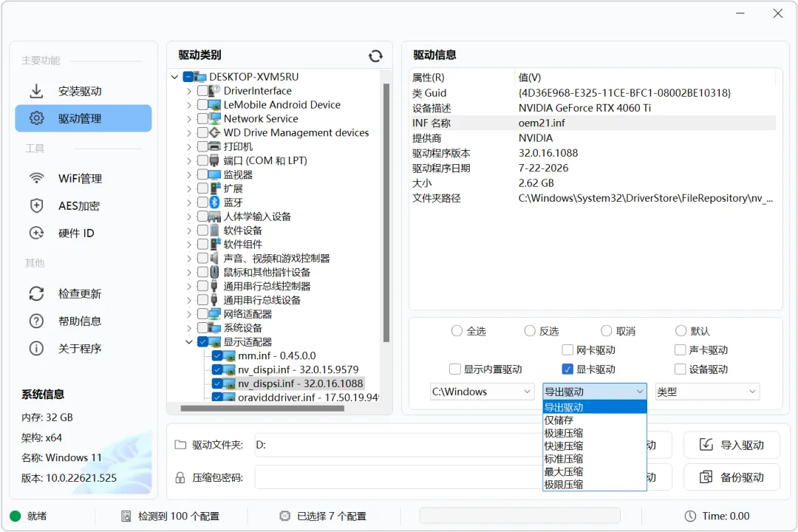Open the C:\Windows path dropdown
Screen dimensions: 798x532
(x=482, y=392)
